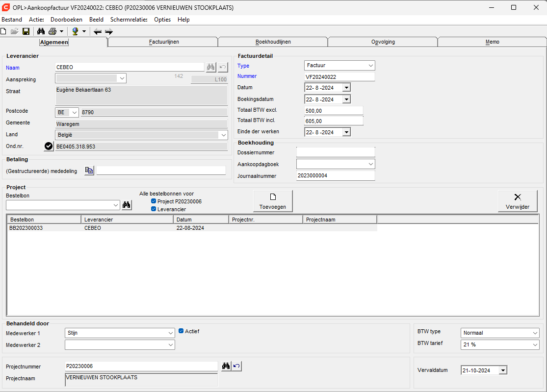This screenshot has height=392, width=547.
Task: Click the Projectnaam column header
Action: (x=340, y=220)
